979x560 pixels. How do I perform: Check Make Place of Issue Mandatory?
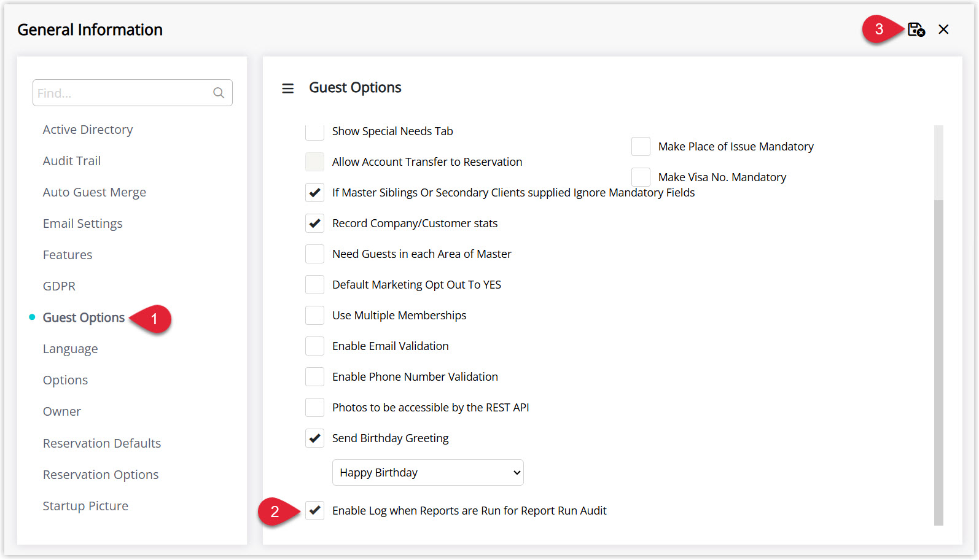[x=641, y=146]
